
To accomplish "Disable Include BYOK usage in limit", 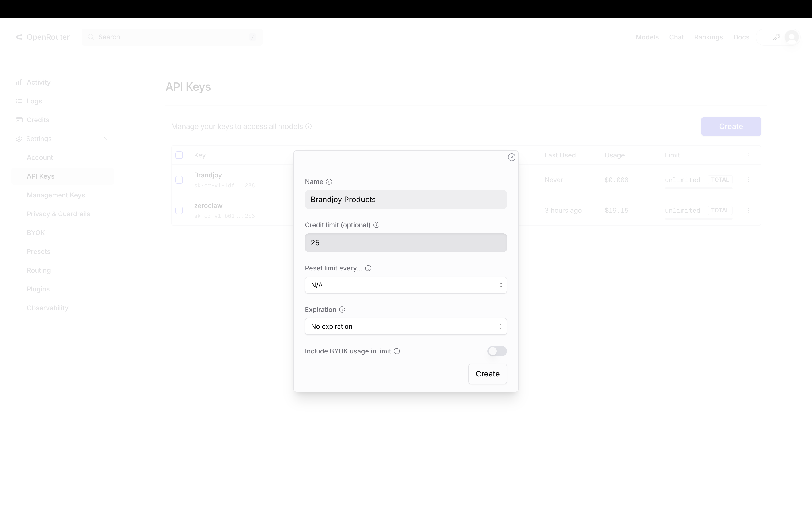I will tap(496, 351).
